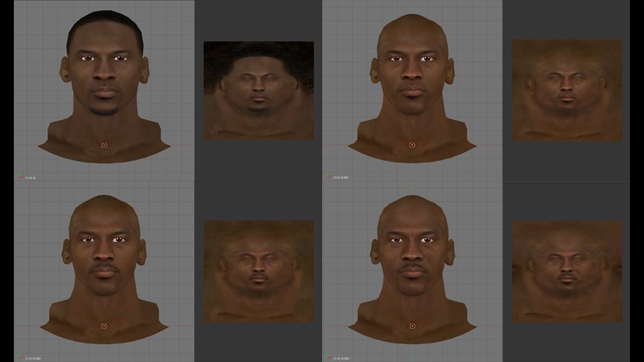Click the 3D cursor in the 0-6 viewport
Screen dimensions: 644x362
pyautogui.click(x=104, y=145)
